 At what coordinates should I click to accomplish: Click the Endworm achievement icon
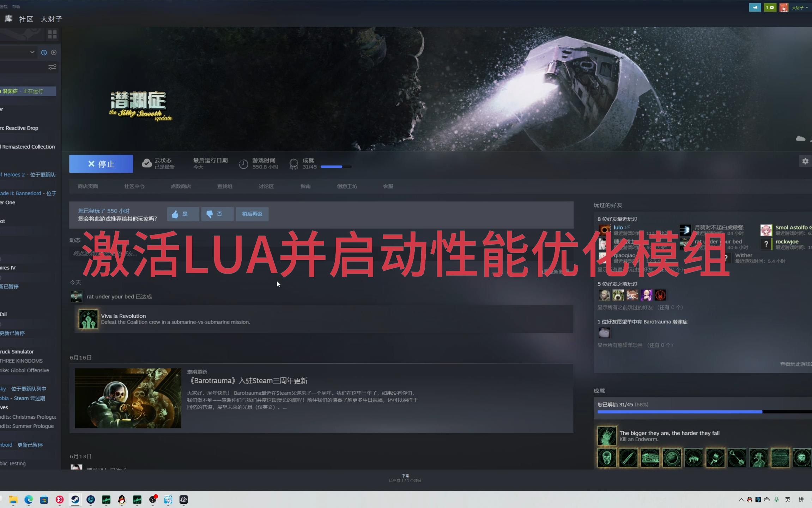[x=607, y=436]
